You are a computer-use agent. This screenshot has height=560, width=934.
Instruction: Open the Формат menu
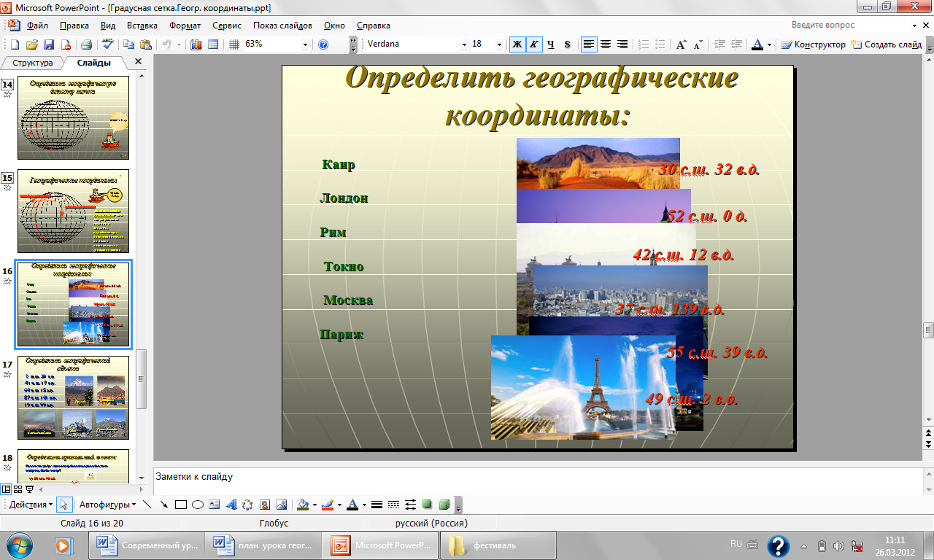185,26
